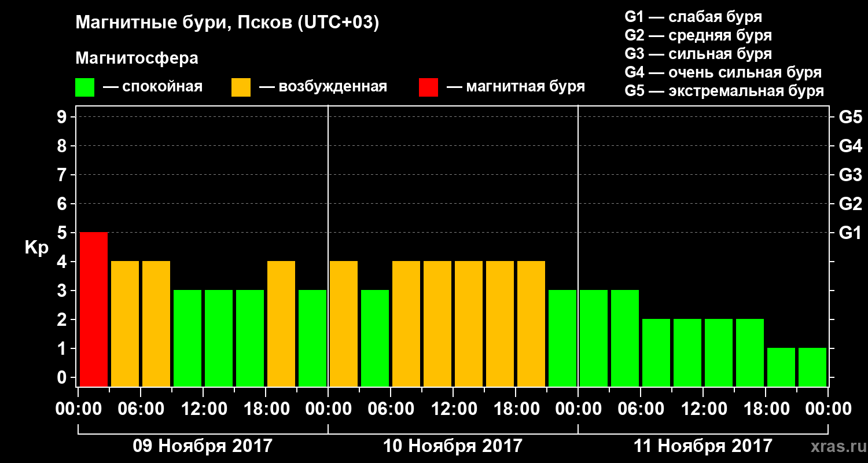Click 'G4 — очень сильная буря' legend line
This screenshot has width=868, height=463.
(x=723, y=72)
